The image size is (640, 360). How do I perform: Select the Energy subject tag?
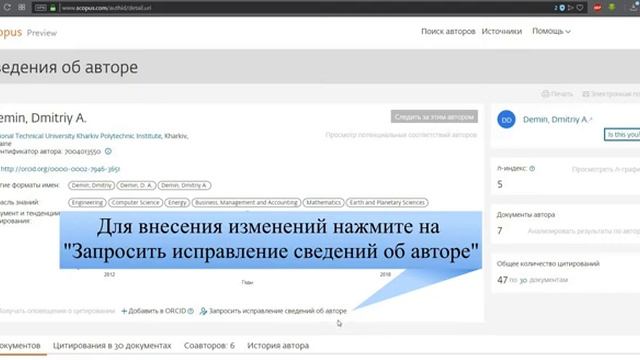tap(177, 202)
